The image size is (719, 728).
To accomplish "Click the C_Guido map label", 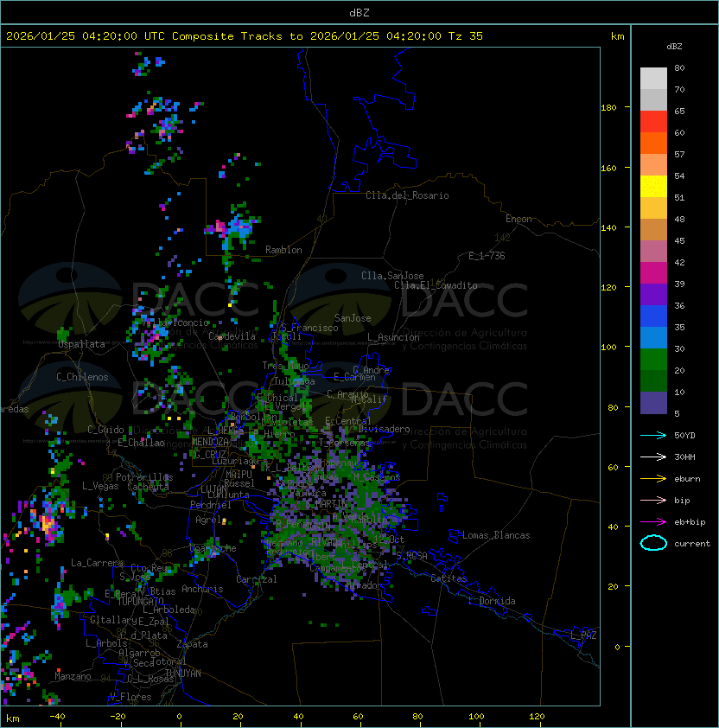I will [105, 430].
